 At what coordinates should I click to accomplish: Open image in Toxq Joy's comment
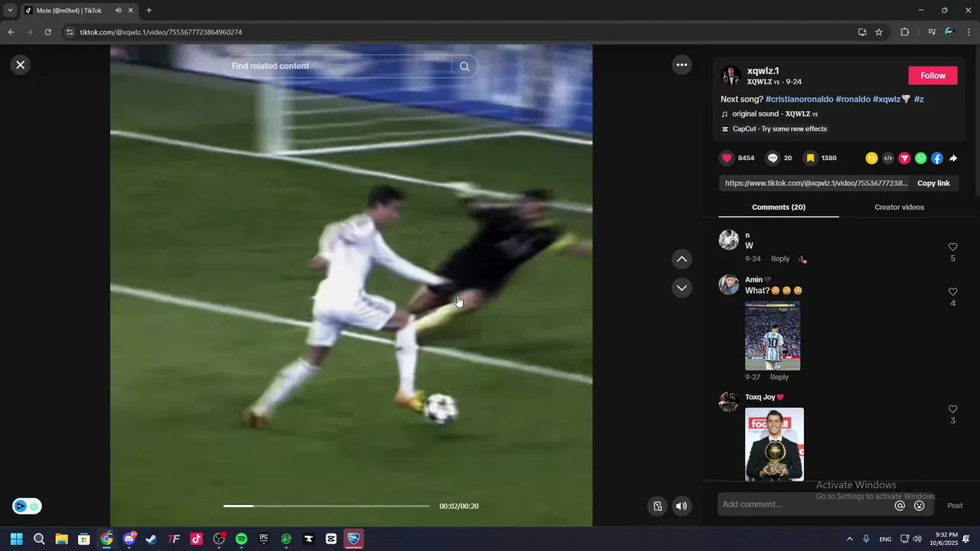pyautogui.click(x=774, y=444)
